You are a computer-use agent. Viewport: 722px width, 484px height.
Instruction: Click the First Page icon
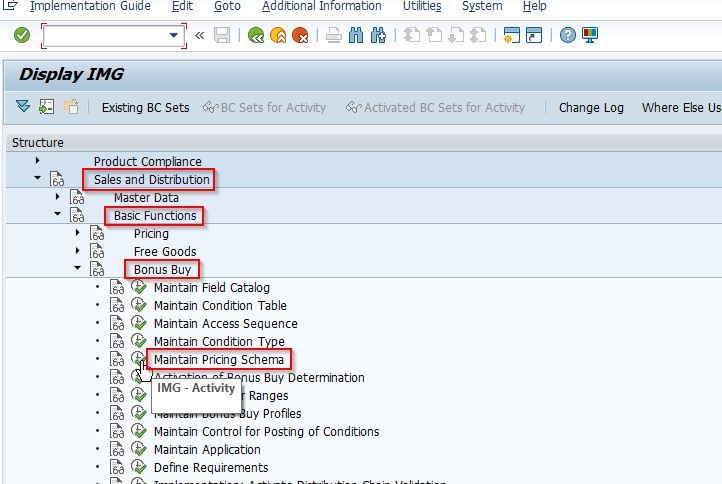(411, 35)
